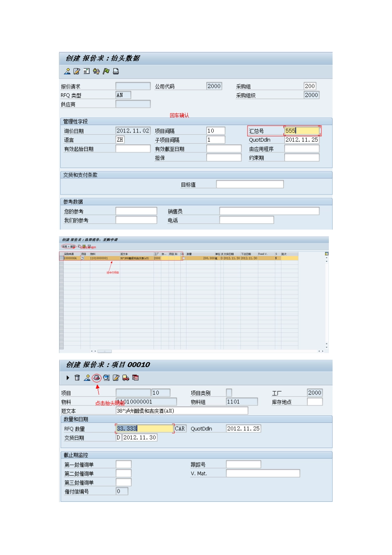Click the 第一封催询单 input field

pos(123,465)
